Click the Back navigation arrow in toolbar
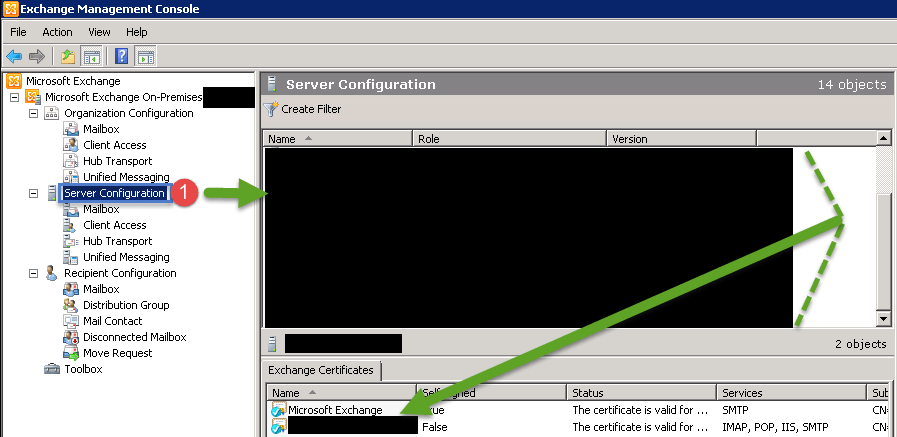897x437 pixels. click(14, 56)
